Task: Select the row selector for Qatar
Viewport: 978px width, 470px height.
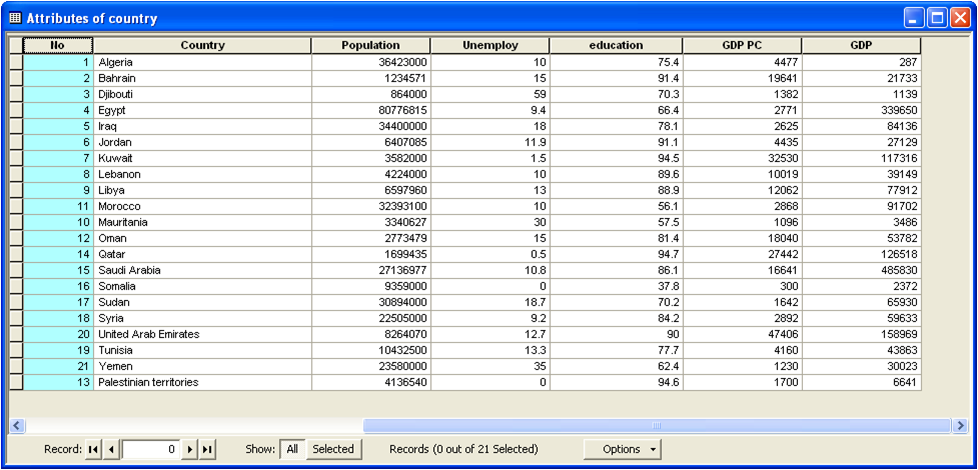Action: [16, 254]
